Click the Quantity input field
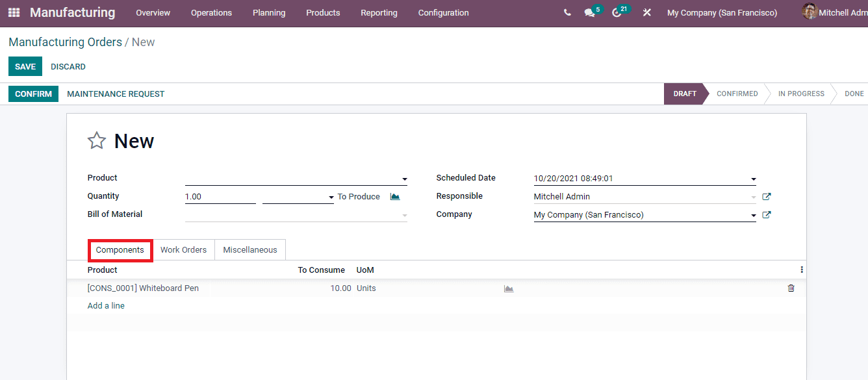This screenshot has height=380, width=868. [220, 196]
